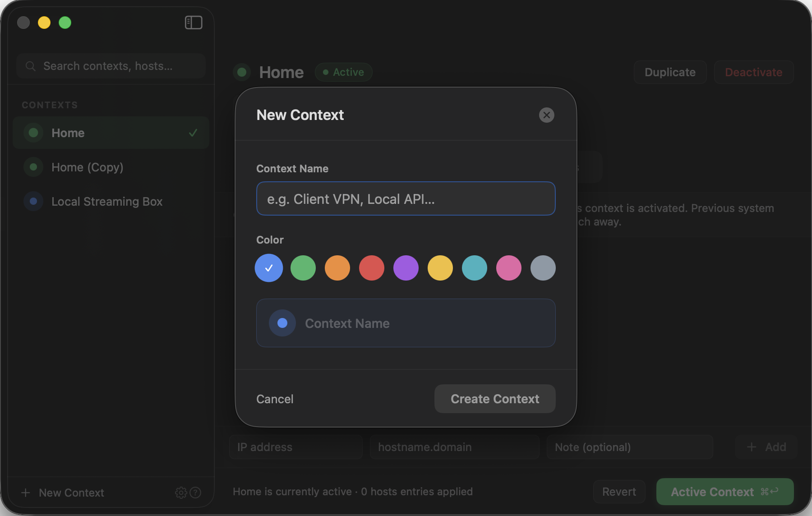Click Cancel in the dialog
This screenshot has height=516, width=812.
[275, 399]
